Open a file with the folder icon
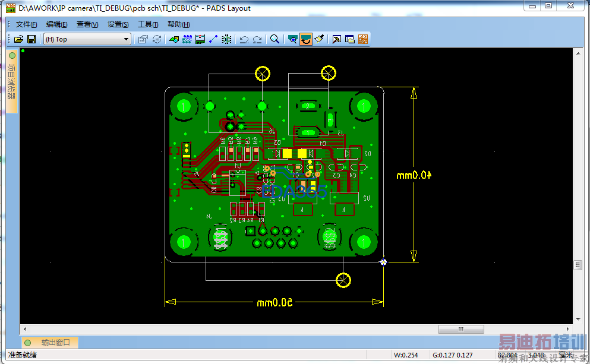 tap(18, 39)
